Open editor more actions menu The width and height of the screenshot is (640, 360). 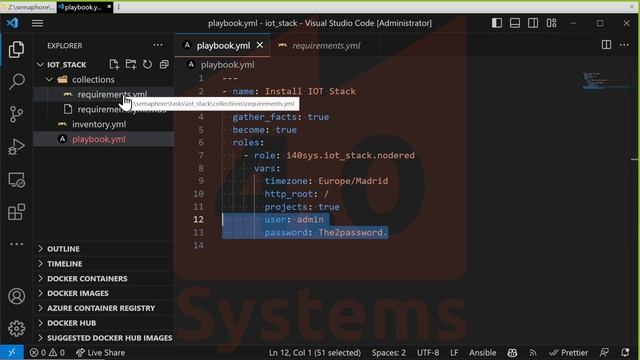624,45
